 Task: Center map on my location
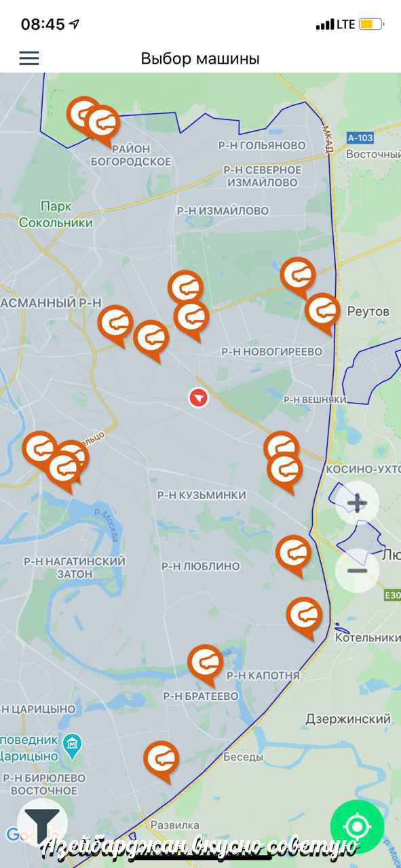pyautogui.click(x=357, y=827)
